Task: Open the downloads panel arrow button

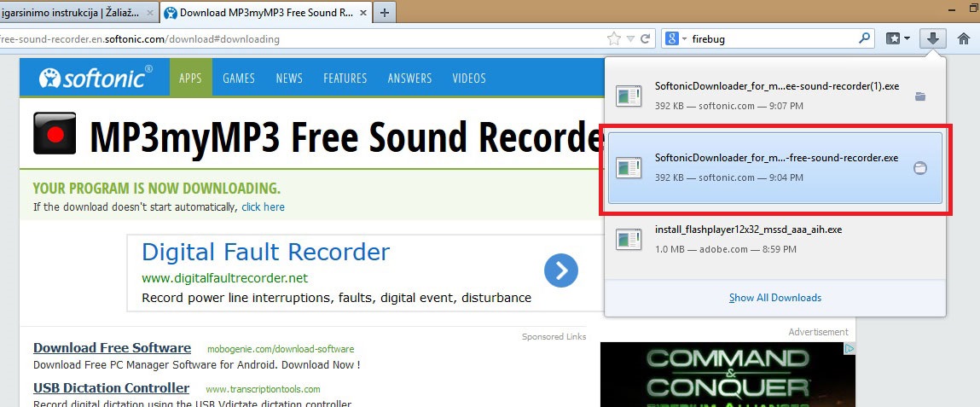Action: 932,38
